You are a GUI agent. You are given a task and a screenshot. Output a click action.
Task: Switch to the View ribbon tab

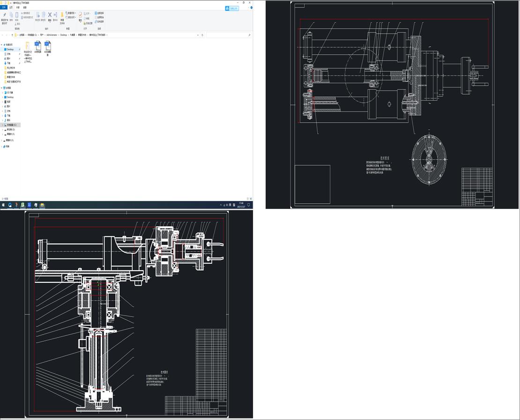click(x=25, y=7)
